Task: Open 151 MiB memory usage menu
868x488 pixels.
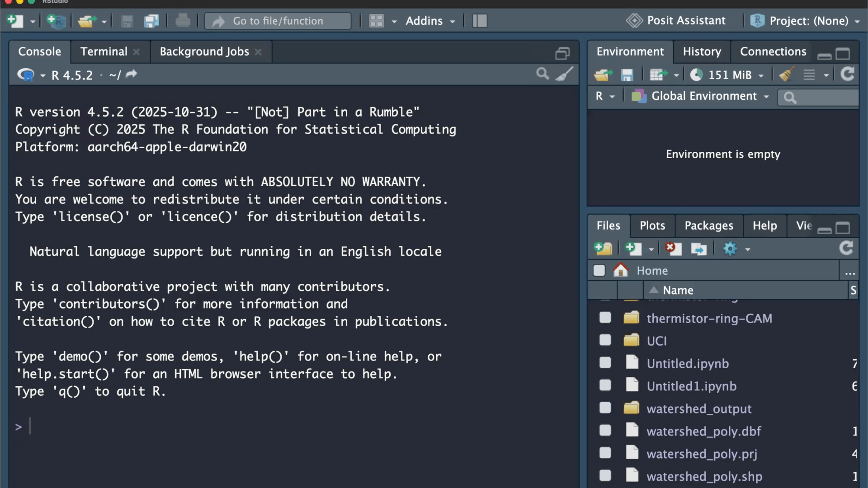Action: coord(727,75)
